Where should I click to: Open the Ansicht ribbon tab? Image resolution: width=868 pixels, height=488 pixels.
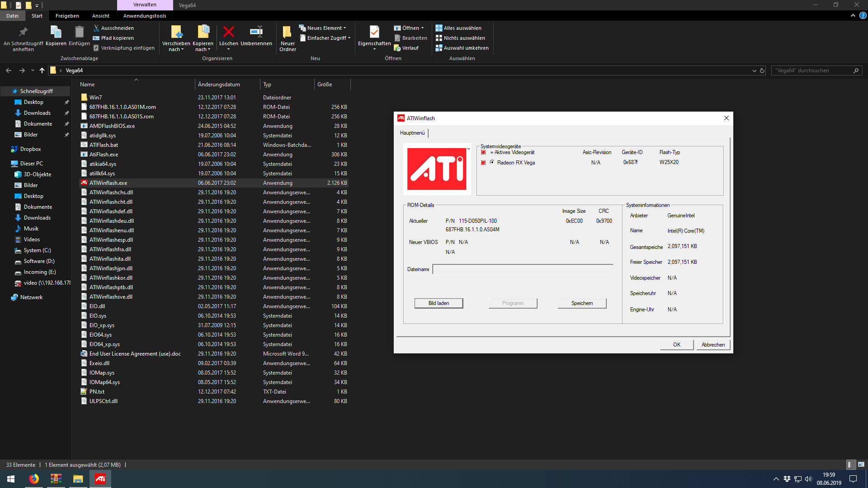click(100, 16)
